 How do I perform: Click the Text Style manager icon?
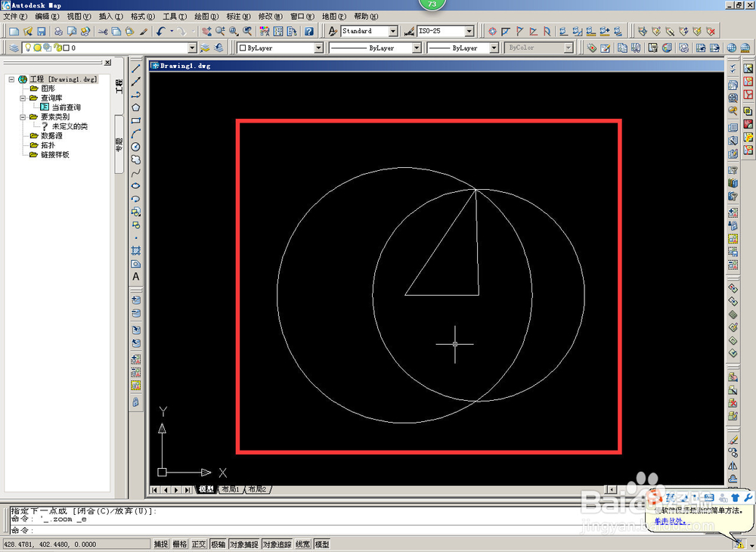pyautogui.click(x=333, y=31)
